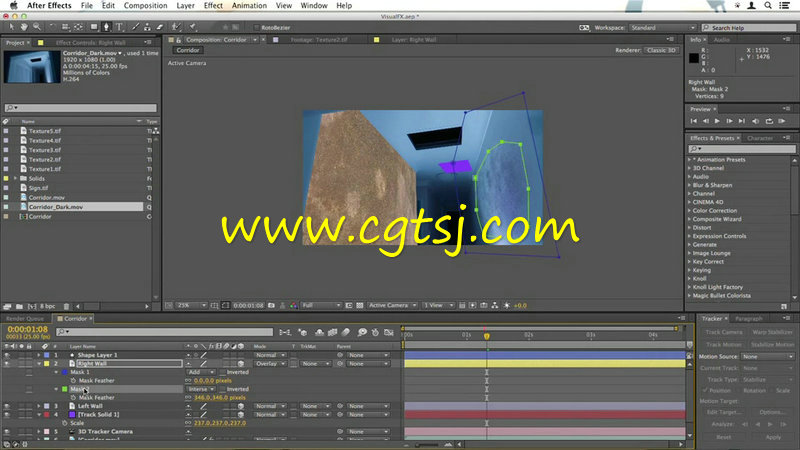Select the Rectangle shape tool
Image resolution: width=800 pixels, height=450 pixels.
pos(94,27)
